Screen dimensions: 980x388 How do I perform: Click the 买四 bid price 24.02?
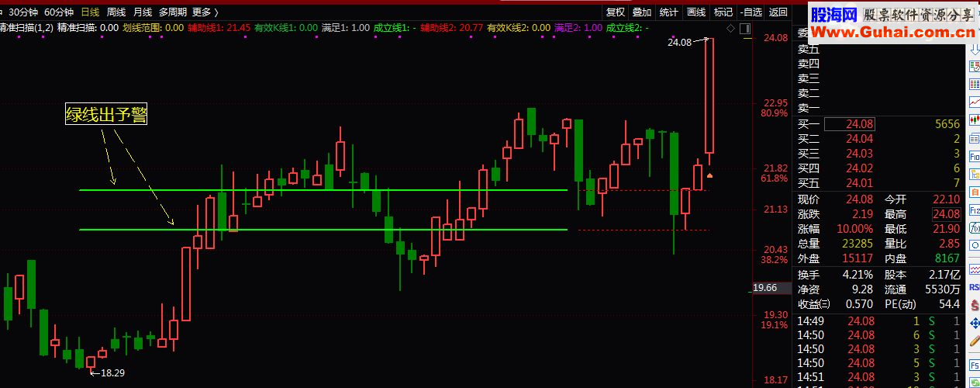tap(859, 168)
